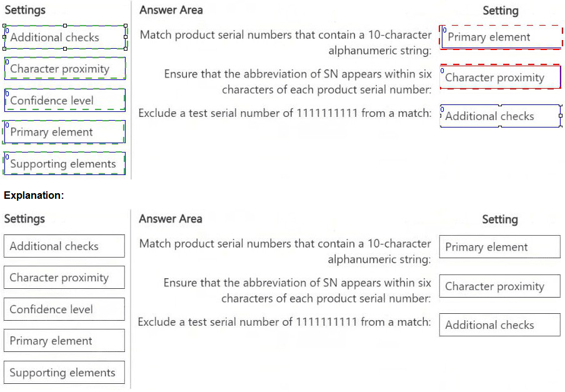Image resolution: width=565 pixels, height=392 pixels.
Task: Click 'Character proximity' in Explanation's Settings list
Action: 64,278
